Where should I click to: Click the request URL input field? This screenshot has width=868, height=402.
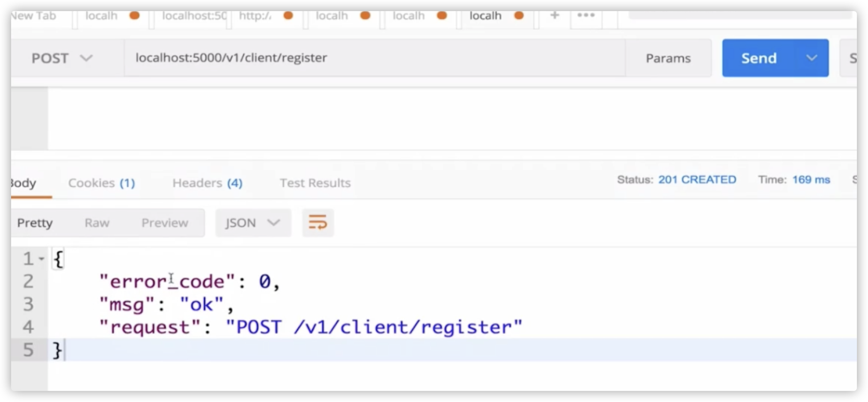coord(371,58)
